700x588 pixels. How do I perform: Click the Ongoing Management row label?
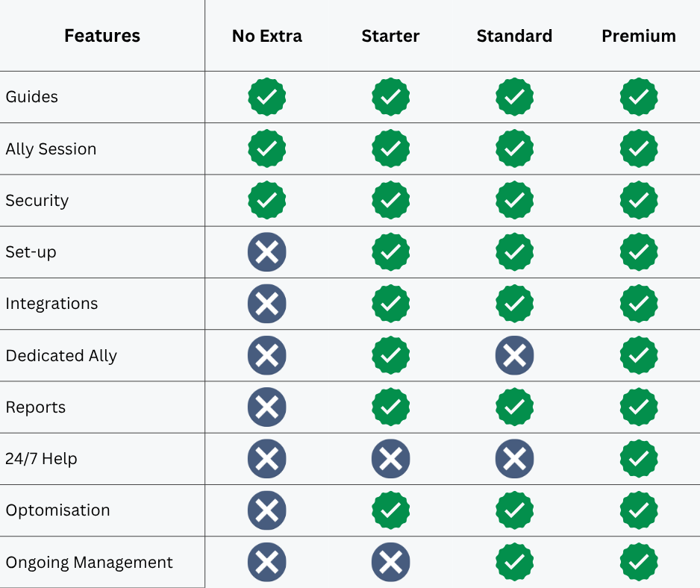click(89, 563)
